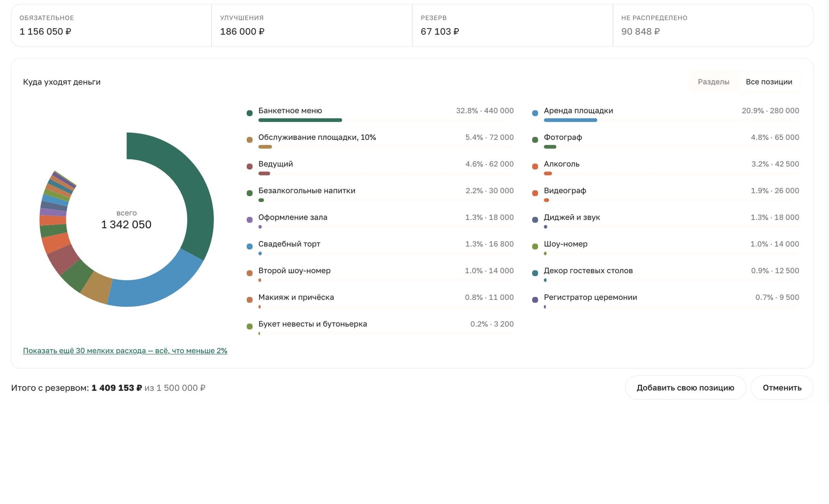Click the donut center total 1 342 050
Viewport: 829px width, 504px height.
(x=126, y=225)
